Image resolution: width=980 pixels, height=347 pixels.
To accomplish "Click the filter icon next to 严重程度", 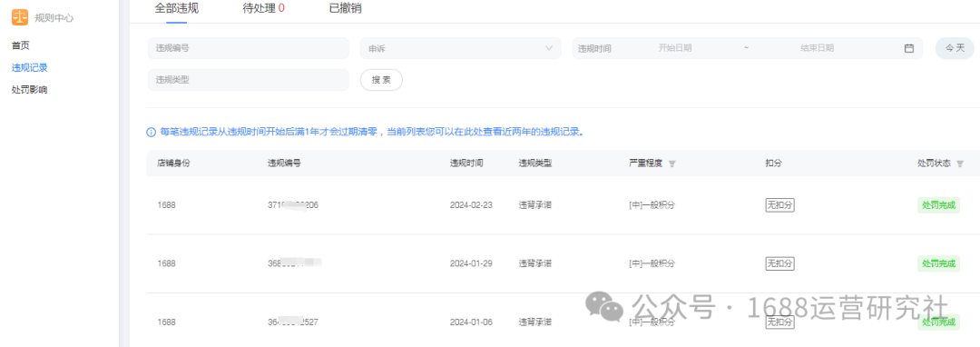I will [x=671, y=164].
